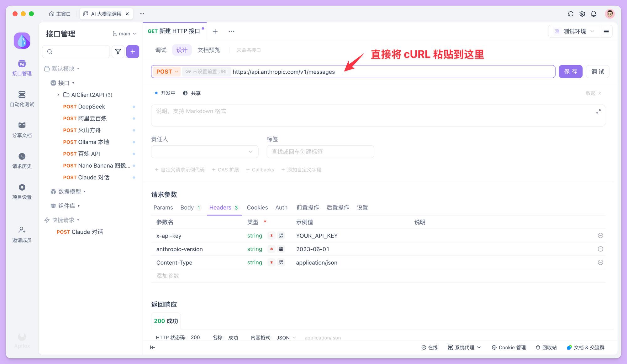Open 项目设置 from the sidebar

coord(22,191)
